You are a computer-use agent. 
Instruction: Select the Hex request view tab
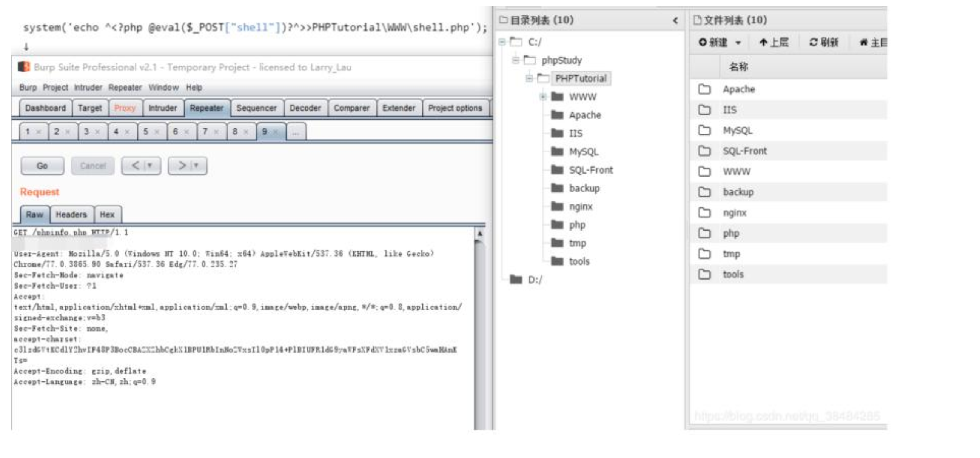[107, 214]
